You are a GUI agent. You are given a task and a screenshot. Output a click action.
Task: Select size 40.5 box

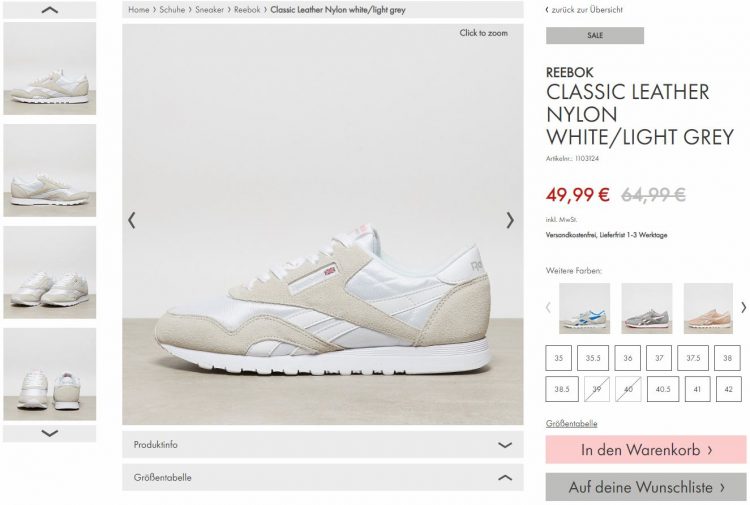point(663,389)
